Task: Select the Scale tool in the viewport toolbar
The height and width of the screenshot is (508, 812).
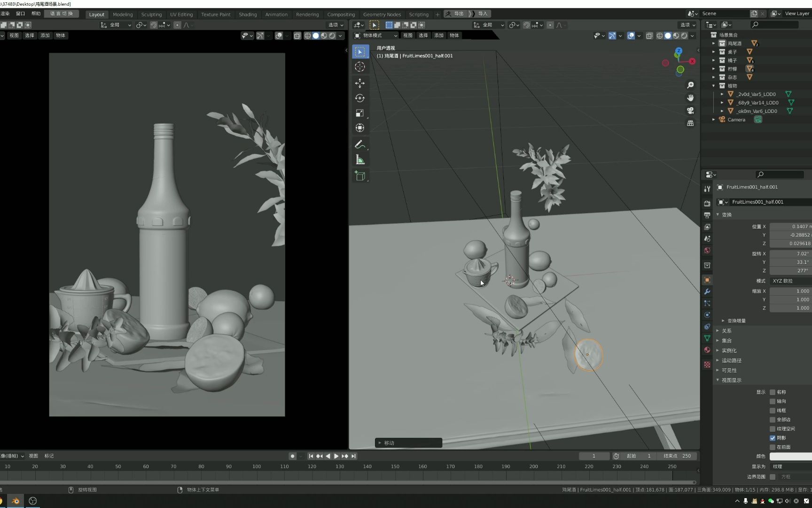Action: 360,113
